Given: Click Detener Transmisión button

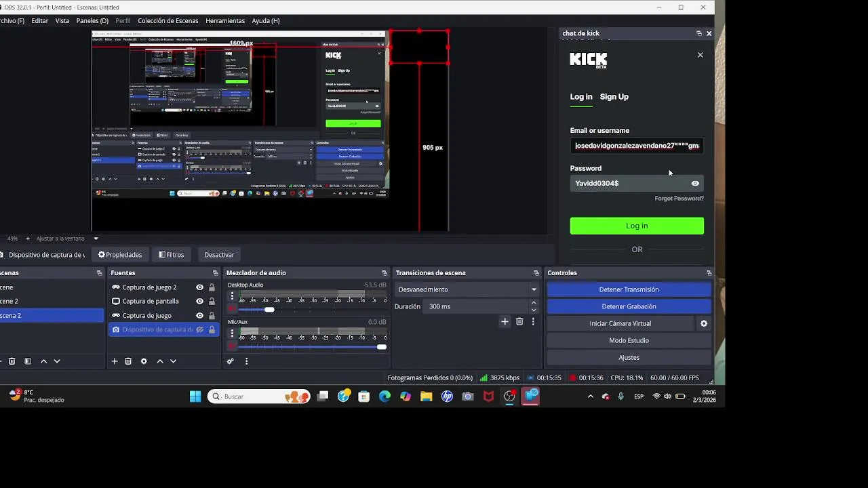Looking at the screenshot, I should (629, 289).
